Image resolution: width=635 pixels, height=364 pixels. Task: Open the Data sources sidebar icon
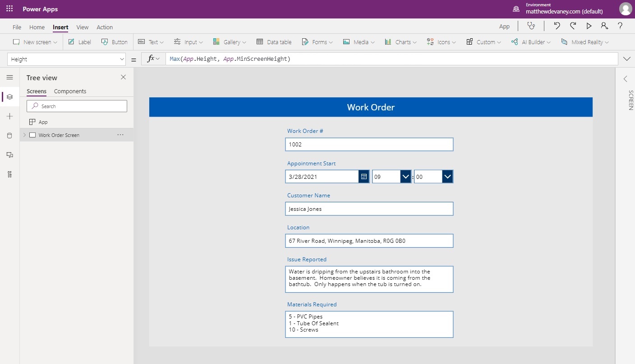click(9, 136)
